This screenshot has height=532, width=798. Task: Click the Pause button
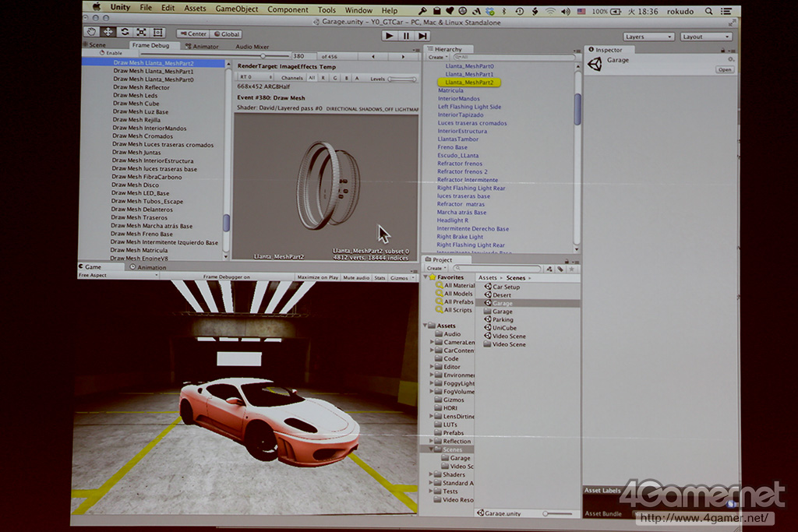[406, 36]
